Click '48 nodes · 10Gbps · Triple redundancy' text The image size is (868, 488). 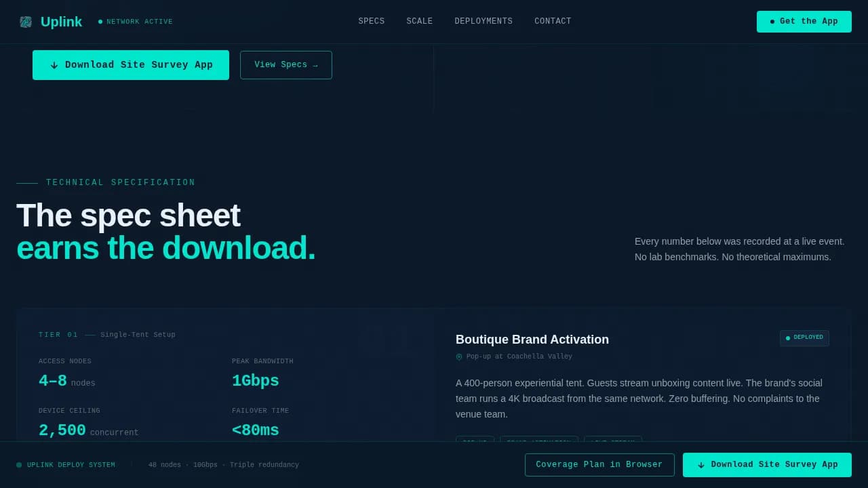click(x=224, y=465)
